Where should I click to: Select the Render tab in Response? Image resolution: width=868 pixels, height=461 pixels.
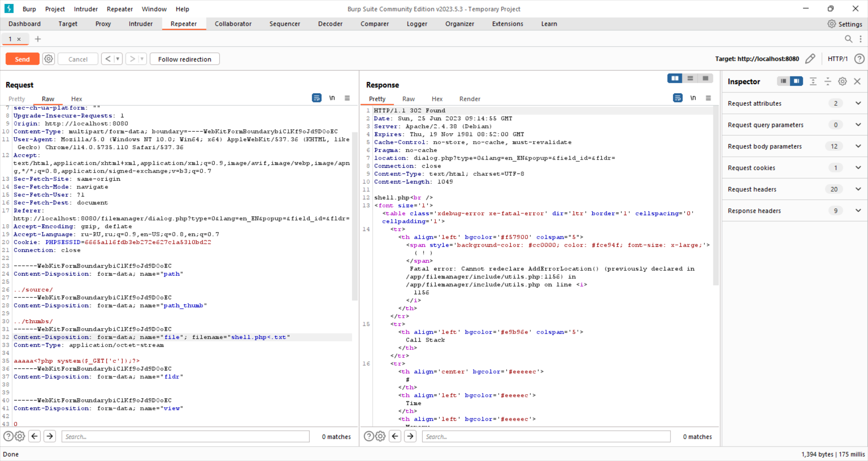(x=470, y=99)
